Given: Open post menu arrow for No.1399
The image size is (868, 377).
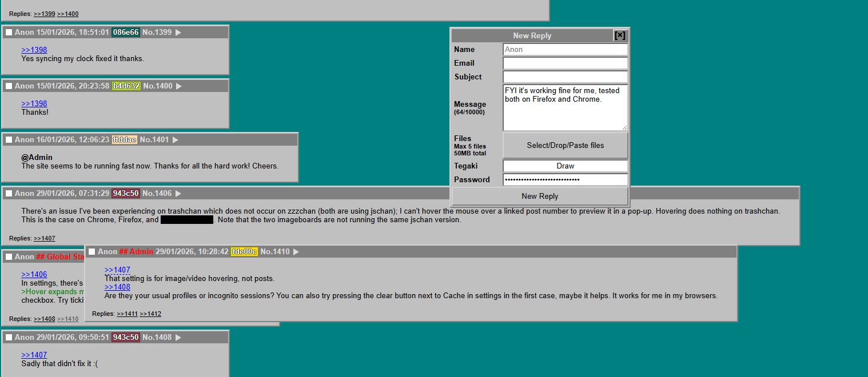Looking at the screenshot, I should coord(178,33).
